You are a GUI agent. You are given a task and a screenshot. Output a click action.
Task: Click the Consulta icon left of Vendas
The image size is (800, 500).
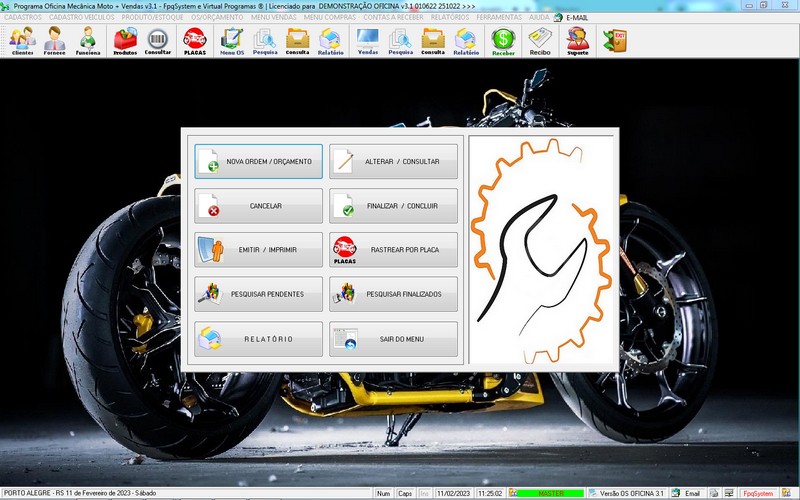point(297,41)
